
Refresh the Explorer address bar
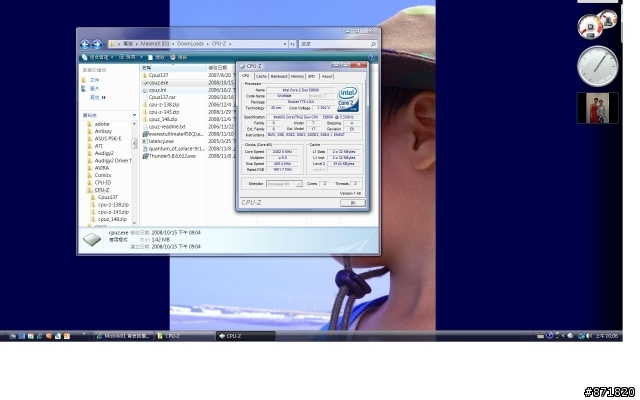pyautogui.click(x=292, y=44)
